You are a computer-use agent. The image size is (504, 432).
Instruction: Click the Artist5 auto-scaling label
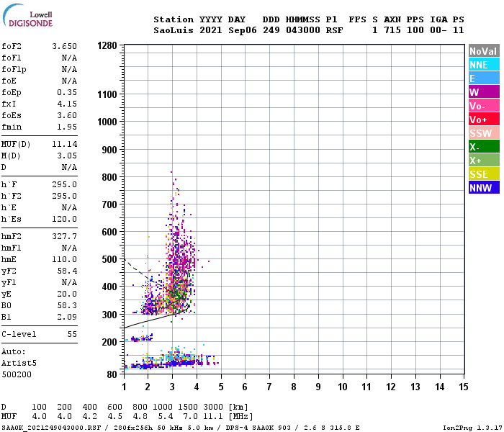click(x=19, y=363)
